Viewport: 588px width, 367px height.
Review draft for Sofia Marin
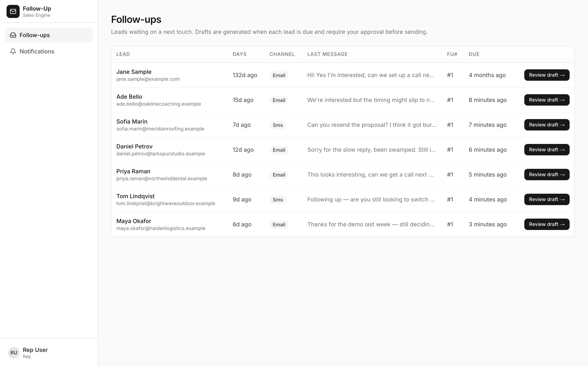coord(547,125)
